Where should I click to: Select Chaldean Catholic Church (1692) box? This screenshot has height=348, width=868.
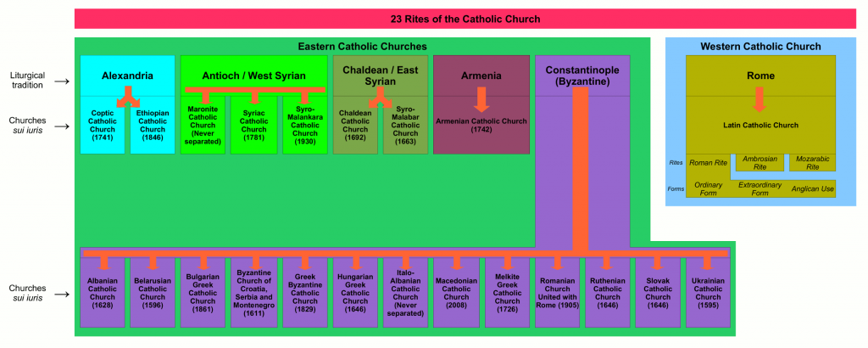tap(355, 125)
